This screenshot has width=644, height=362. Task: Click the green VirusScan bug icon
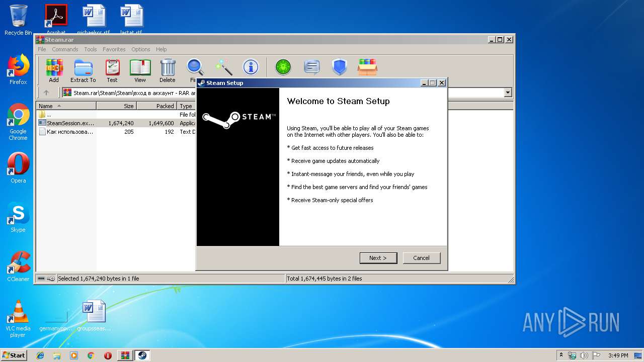pos(283,67)
